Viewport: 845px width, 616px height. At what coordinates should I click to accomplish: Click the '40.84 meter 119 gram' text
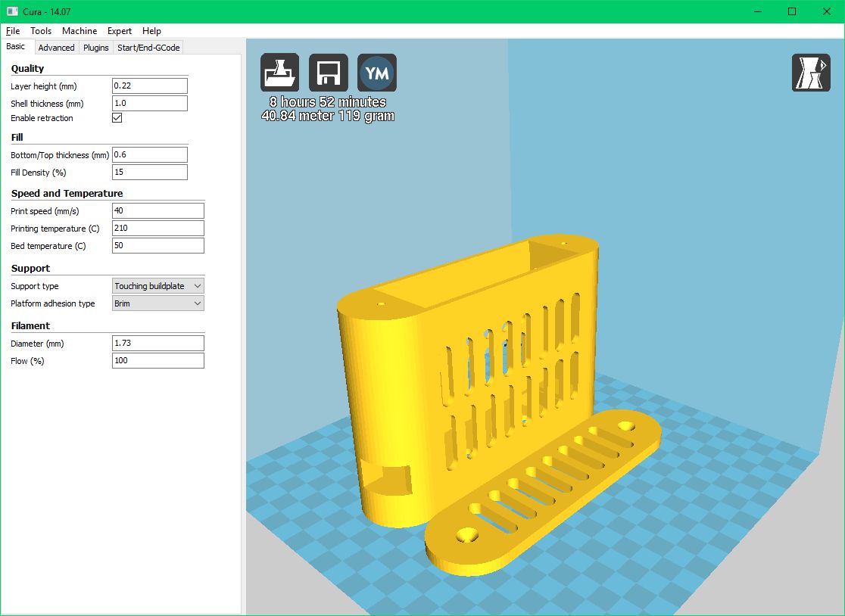click(328, 116)
